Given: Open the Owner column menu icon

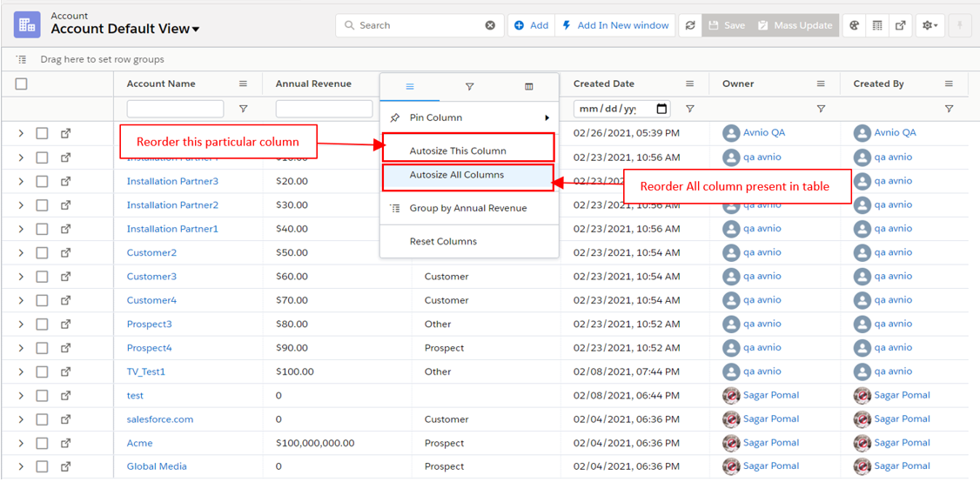Looking at the screenshot, I should pos(821,84).
